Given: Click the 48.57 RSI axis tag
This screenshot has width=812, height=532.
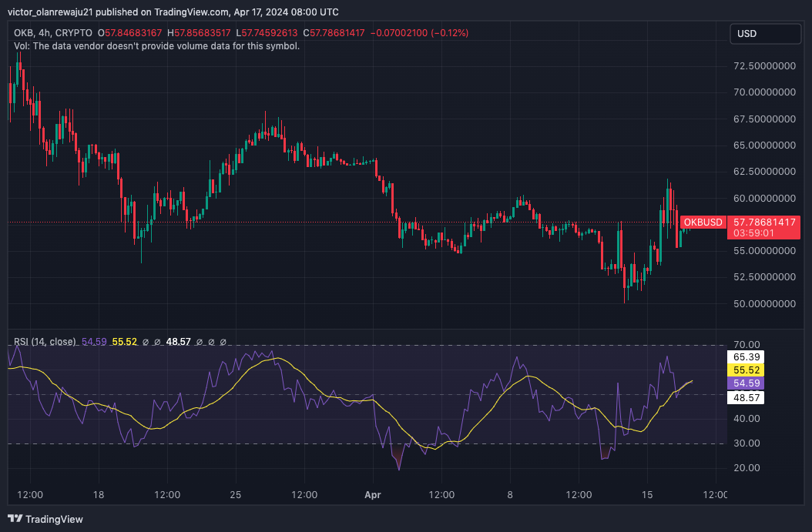Looking at the screenshot, I should (747, 397).
